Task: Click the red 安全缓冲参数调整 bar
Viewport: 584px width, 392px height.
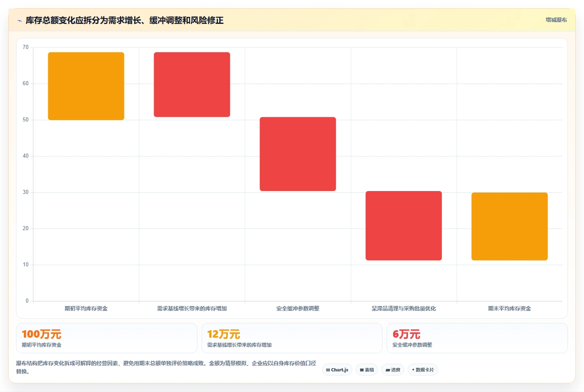Action: pos(298,154)
